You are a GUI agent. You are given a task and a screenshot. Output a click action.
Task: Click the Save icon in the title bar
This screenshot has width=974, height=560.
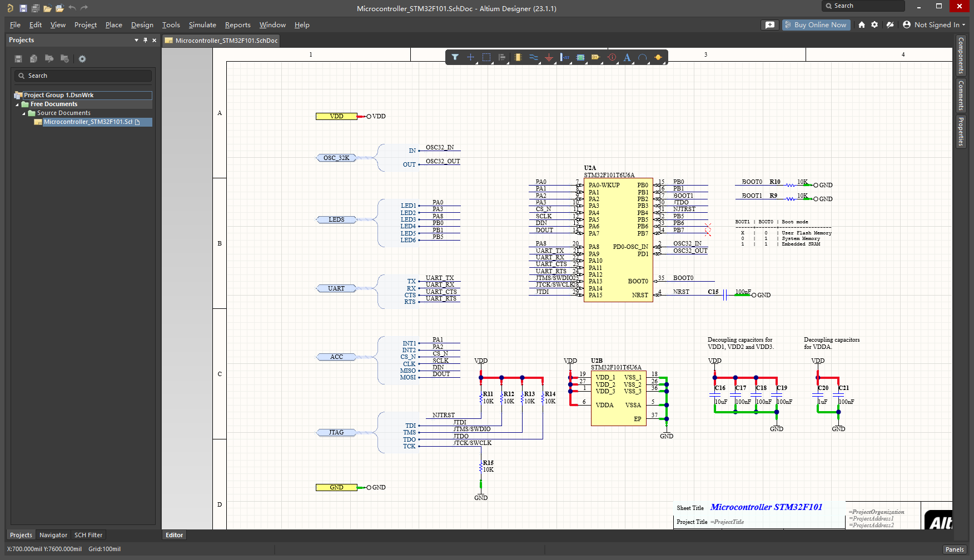pyautogui.click(x=23, y=8)
